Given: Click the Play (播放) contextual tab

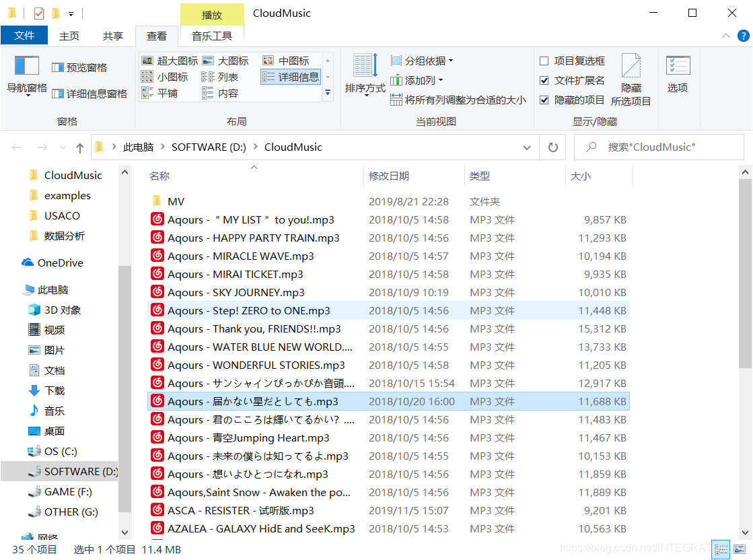Looking at the screenshot, I should [x=212, y=15].
